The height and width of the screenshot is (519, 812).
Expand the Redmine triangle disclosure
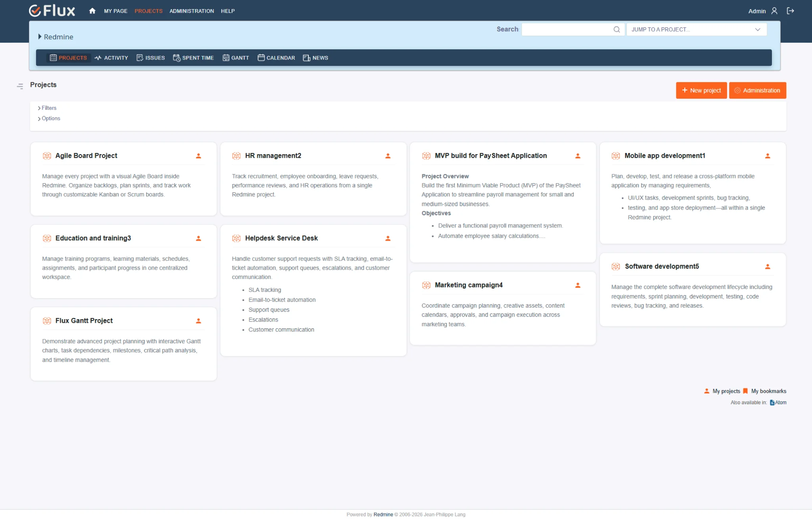coord(40,36)
